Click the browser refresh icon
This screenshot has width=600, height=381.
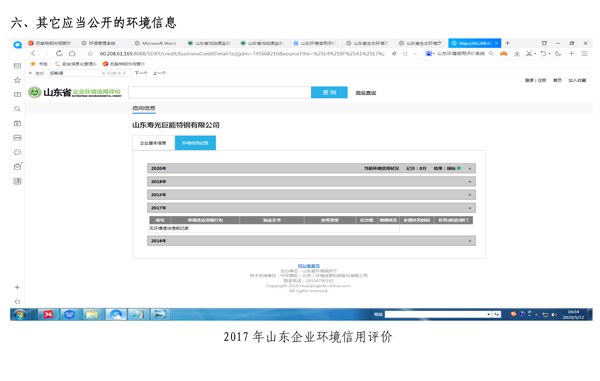(59, 54)
